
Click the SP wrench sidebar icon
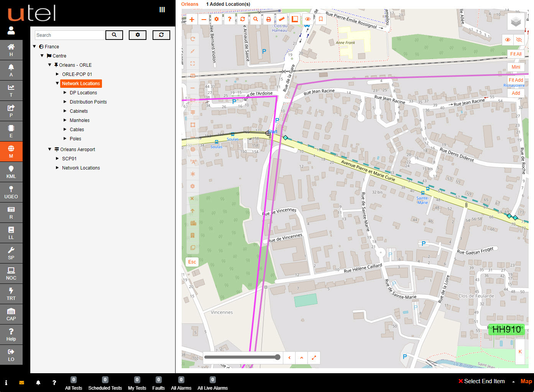(11, 253)
